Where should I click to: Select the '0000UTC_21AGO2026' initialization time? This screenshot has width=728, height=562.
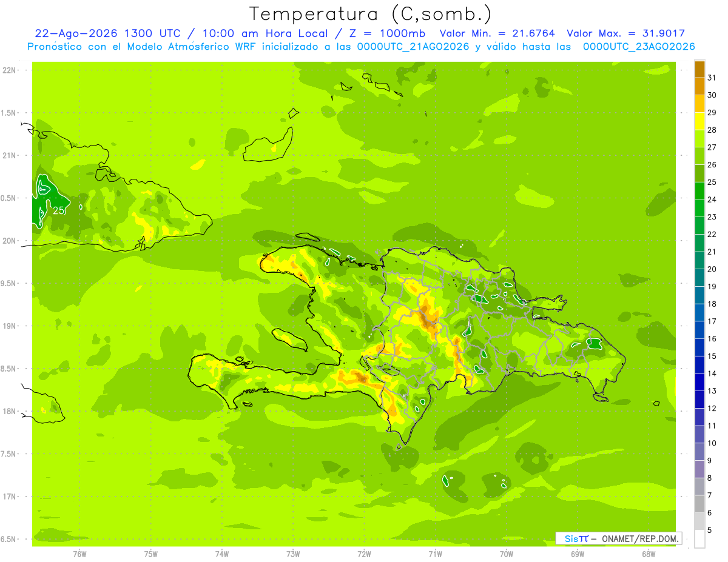pyautogui.click(x=414, y=47)
